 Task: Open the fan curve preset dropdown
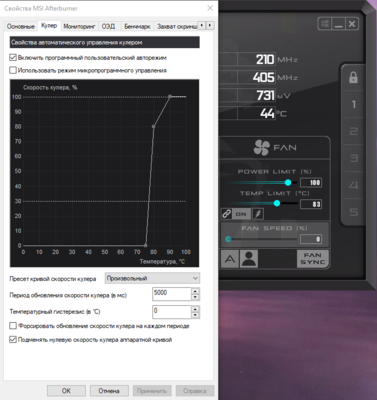152,278
